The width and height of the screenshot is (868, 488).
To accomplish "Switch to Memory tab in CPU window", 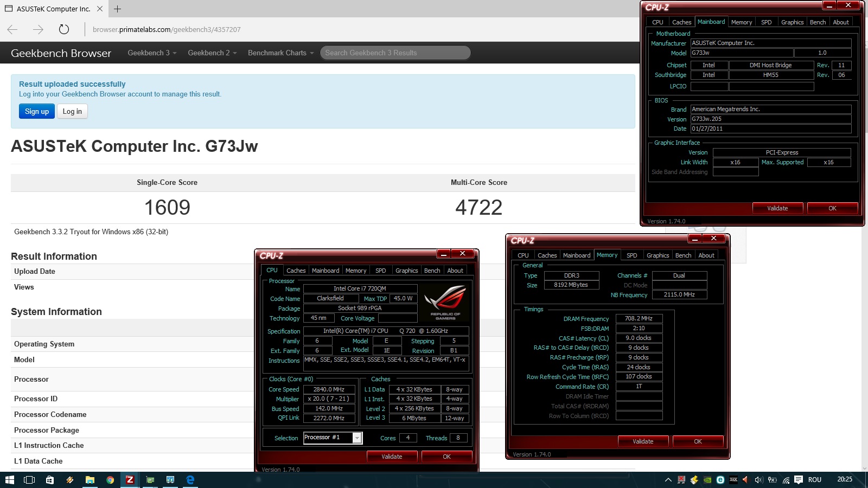I will (356, 271).
